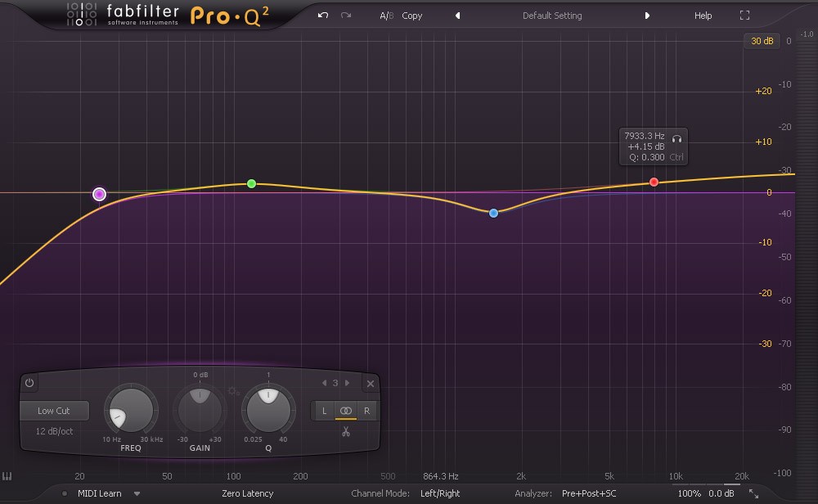Split the band with scissors icon

point(346,431)
